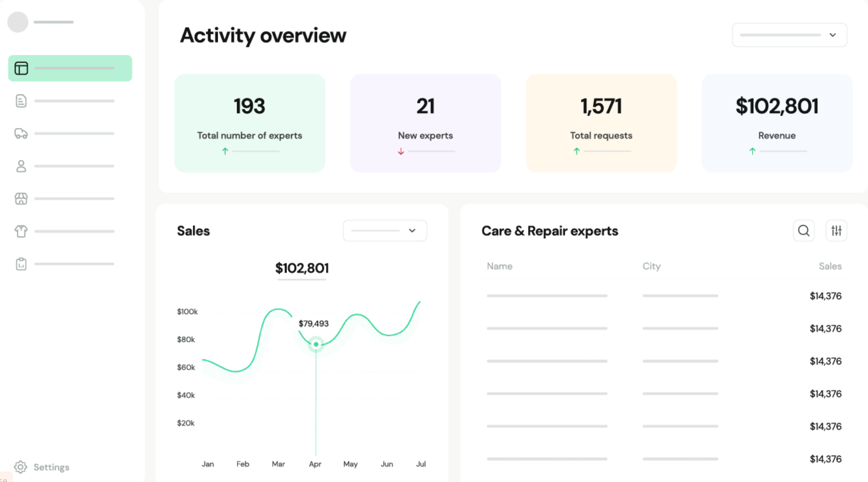Click the storefront shop sidebar icon

[21, 199]
